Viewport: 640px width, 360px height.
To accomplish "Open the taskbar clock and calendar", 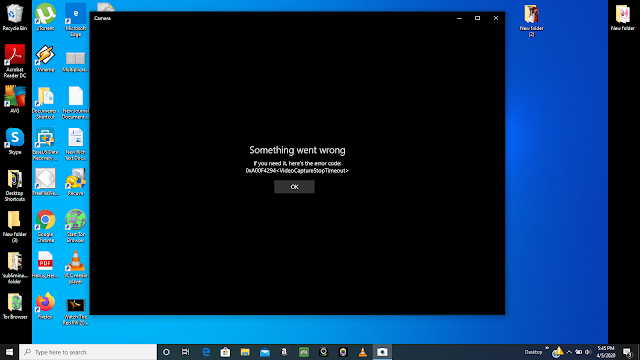I will (x=606, y=352).
